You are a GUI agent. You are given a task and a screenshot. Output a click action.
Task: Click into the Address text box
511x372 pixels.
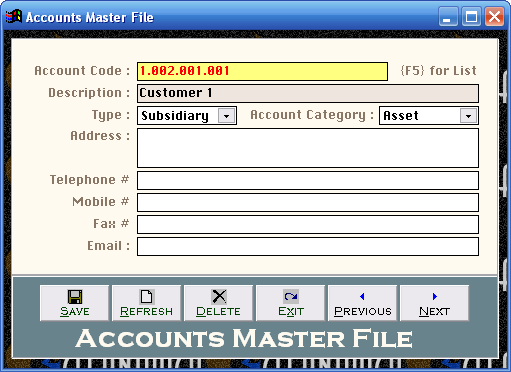308,148
